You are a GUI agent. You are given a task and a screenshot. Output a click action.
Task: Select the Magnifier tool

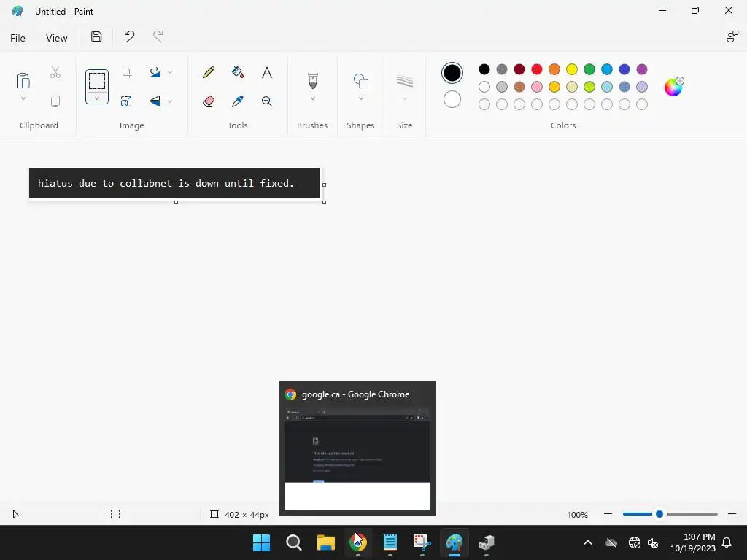[x=267, y=101]
